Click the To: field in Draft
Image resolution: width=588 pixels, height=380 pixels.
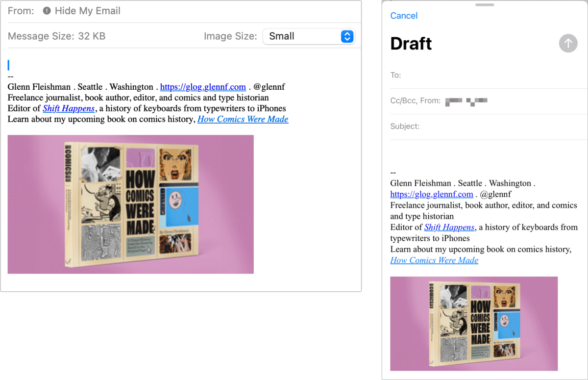[489, 75]
